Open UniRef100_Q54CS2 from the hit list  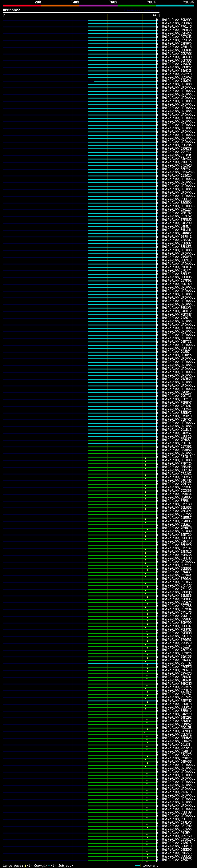(176, 440)
